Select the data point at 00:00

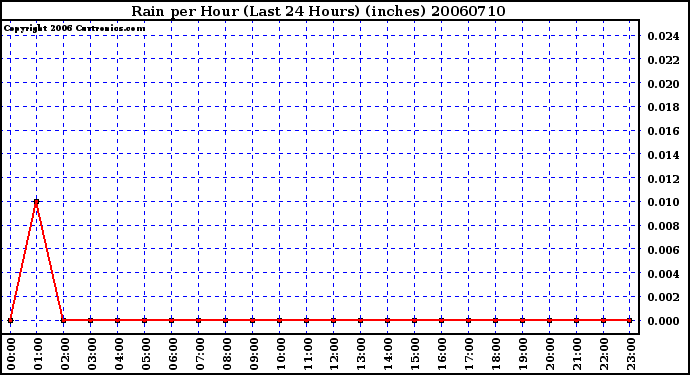point(10,320)
